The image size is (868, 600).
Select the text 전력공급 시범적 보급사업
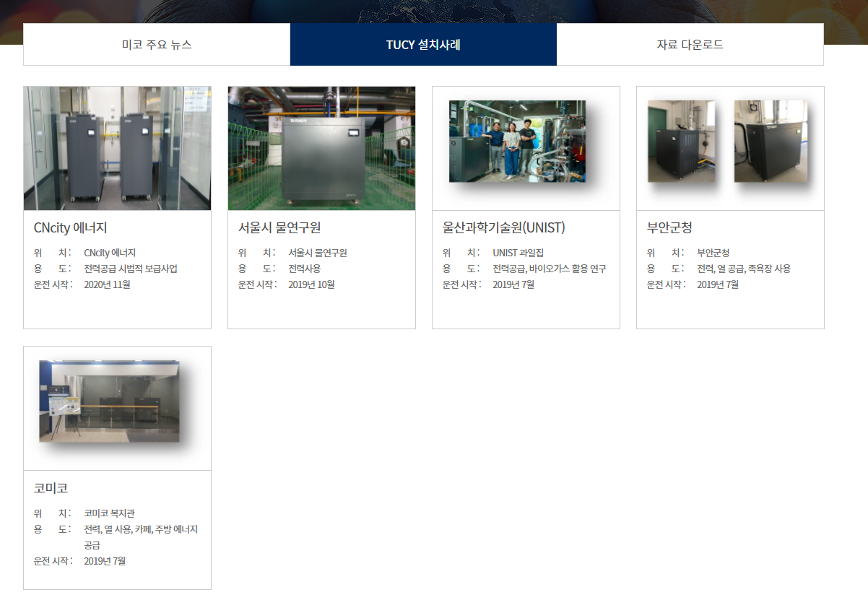tap(131, 269)
